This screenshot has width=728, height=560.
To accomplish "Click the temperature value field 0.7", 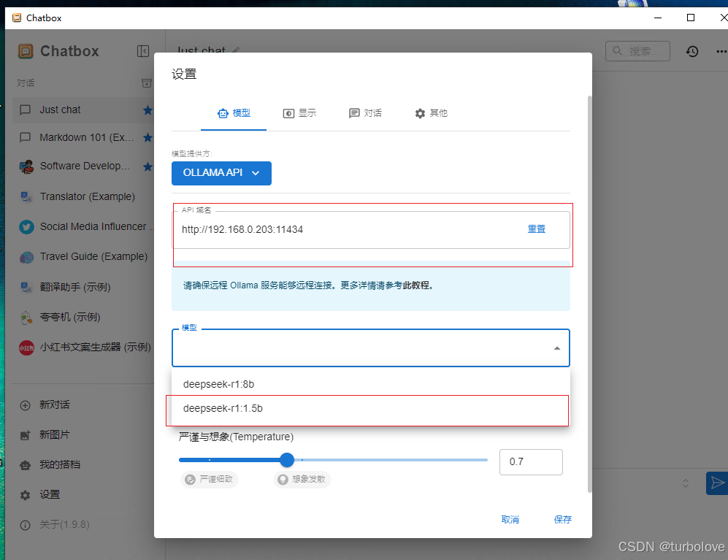I will coord(531,462).
